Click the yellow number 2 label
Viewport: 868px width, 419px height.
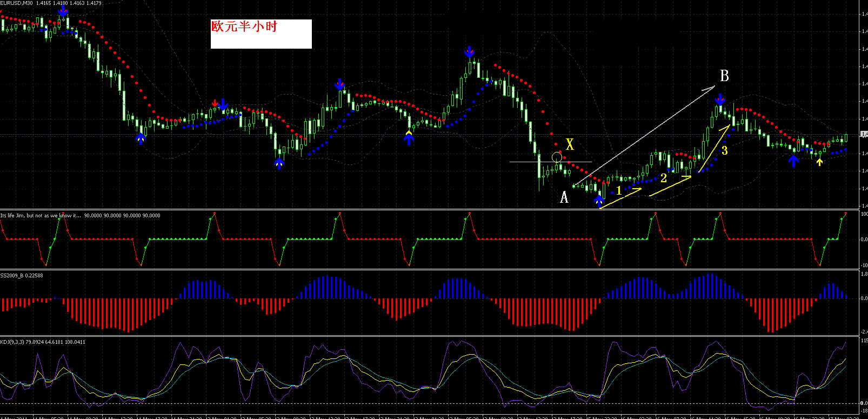(x=664, y=178)
